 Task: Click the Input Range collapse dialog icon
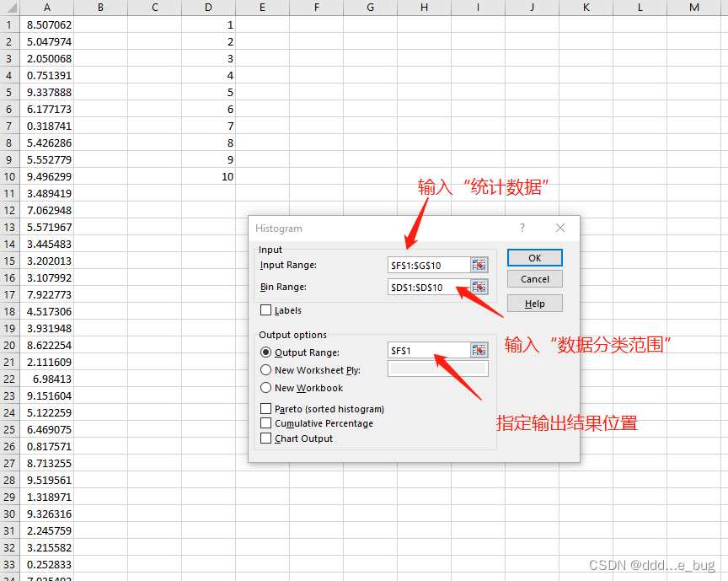(479, 265)
